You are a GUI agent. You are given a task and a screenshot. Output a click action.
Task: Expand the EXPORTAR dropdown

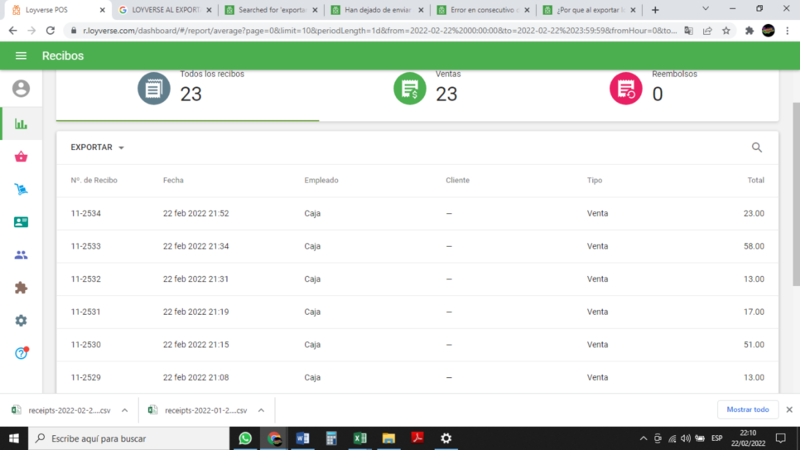point(97,148)
